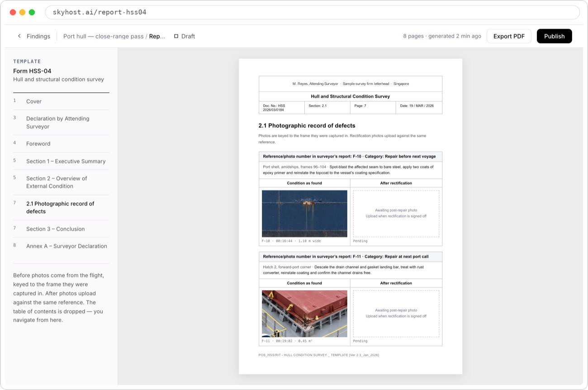Click the '2.1 Photographic record of defects' heading

pyautogui.click(x=307, y=126)
